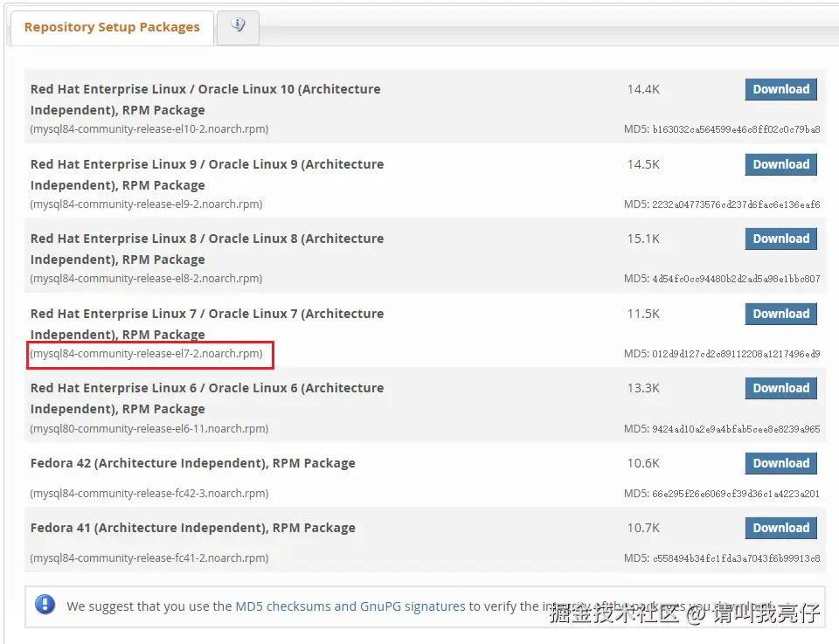Click the Red Hat Enterprise Linux 7 title
The image size is (839, 644).
coord(207,323)
